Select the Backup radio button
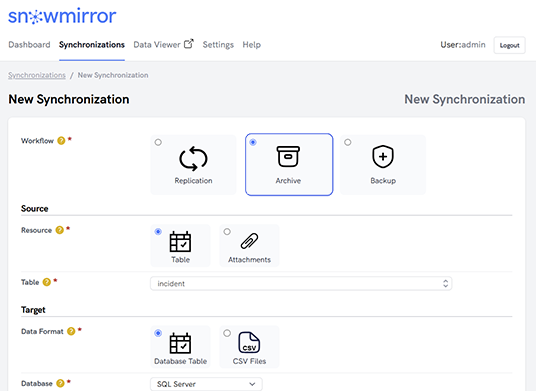This screenshot has width=536, height=391. (348, 142)
